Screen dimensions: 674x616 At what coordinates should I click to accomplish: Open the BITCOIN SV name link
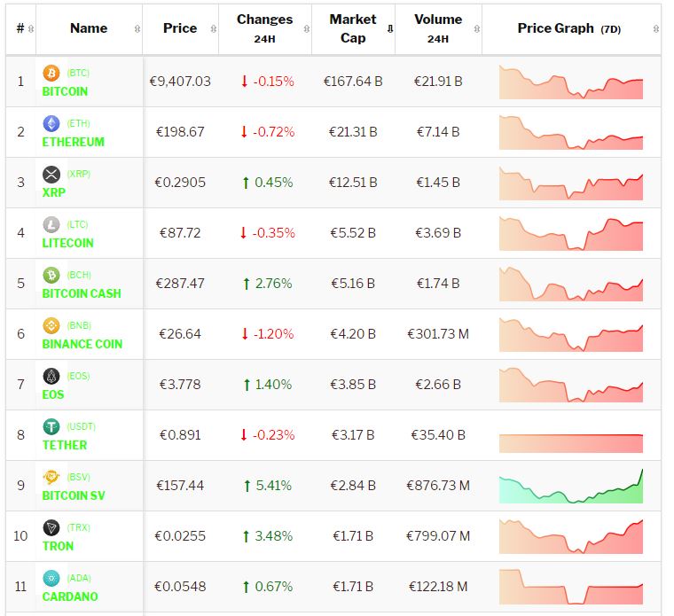(74, 495)
